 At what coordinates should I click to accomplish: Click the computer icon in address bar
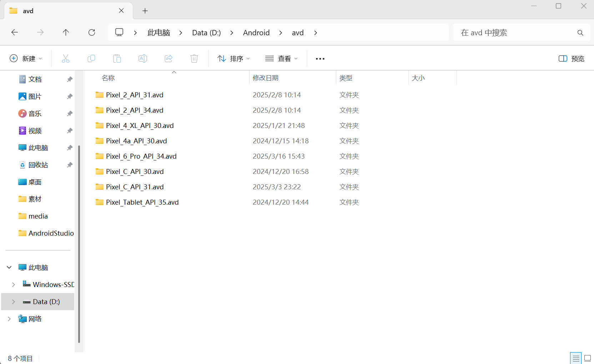coord(119,32)
